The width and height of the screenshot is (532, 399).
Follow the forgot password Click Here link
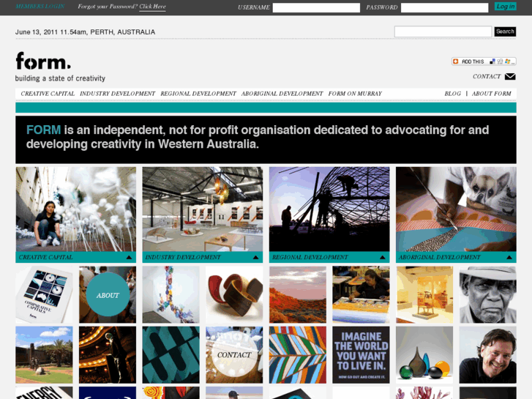coord(152,7)
